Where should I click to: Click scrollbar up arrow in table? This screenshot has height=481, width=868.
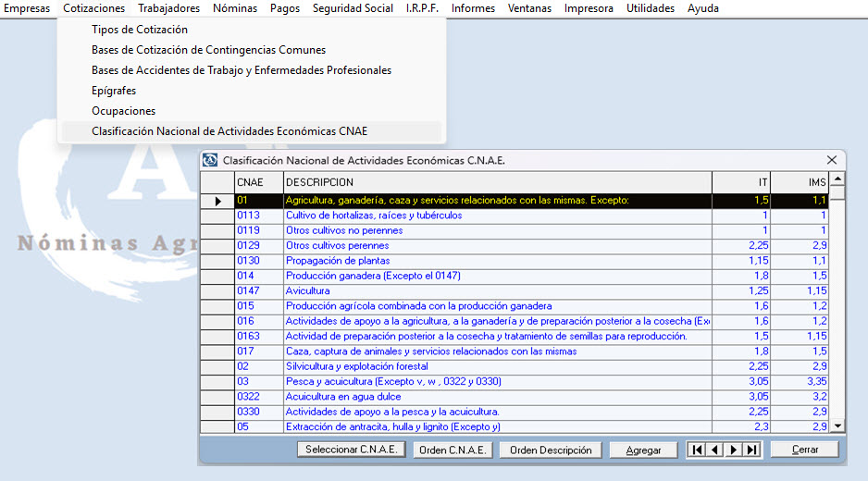837,179
